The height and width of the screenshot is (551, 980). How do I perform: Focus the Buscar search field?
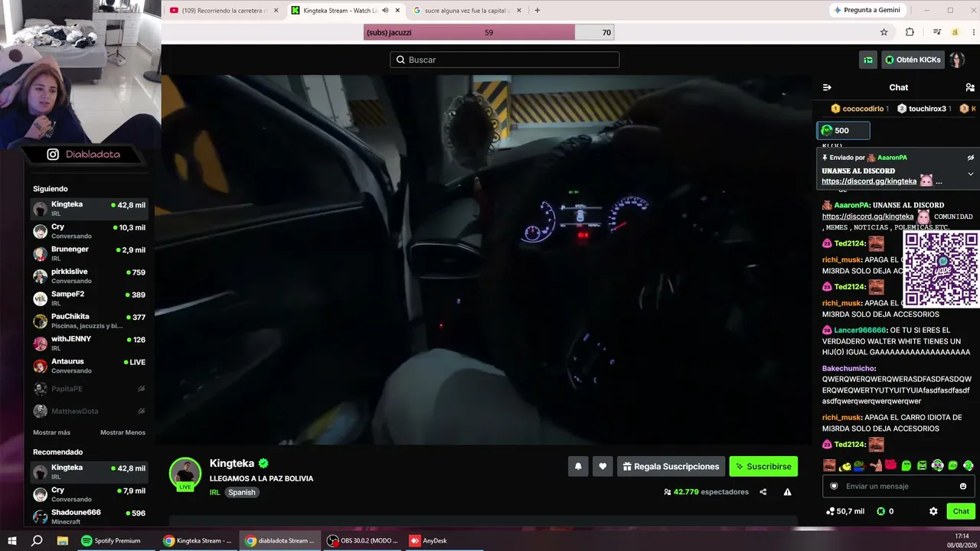(x=505, y=60)
